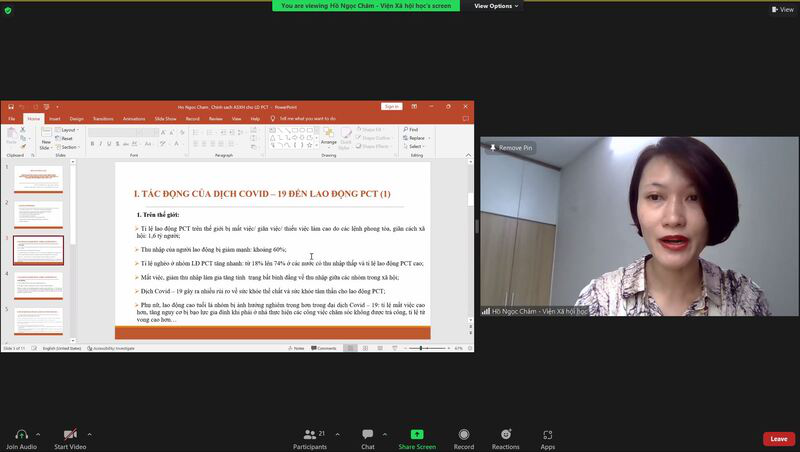This screenshot has height=452, width=800.
Task: Click the Remove Pin button
Action: [511, 148]
